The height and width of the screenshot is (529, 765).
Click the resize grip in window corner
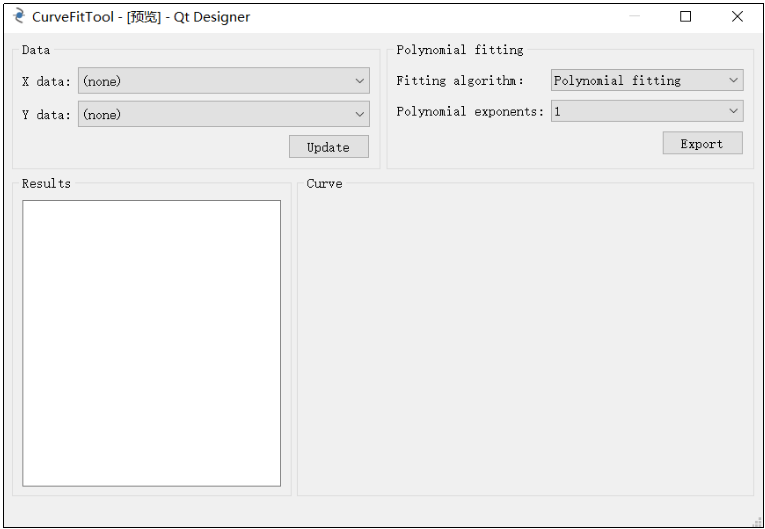click(757, 521)
